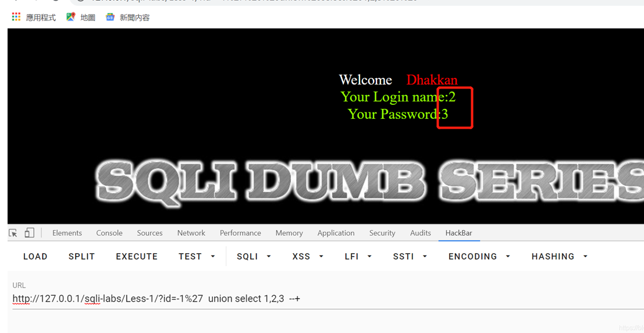This screenshot has height=333, width=644.
Task: Expand the ENCODING dropdown
Action: click(479, 257)
